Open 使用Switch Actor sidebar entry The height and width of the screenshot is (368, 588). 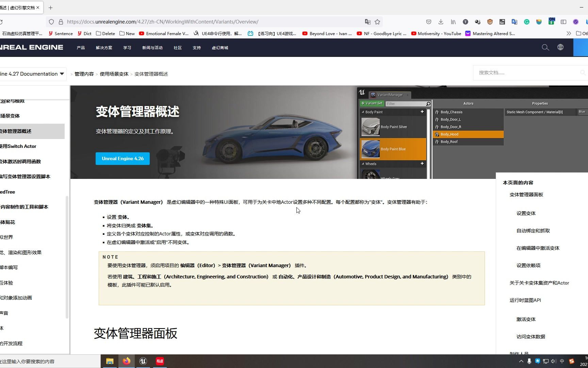[18, 146]
